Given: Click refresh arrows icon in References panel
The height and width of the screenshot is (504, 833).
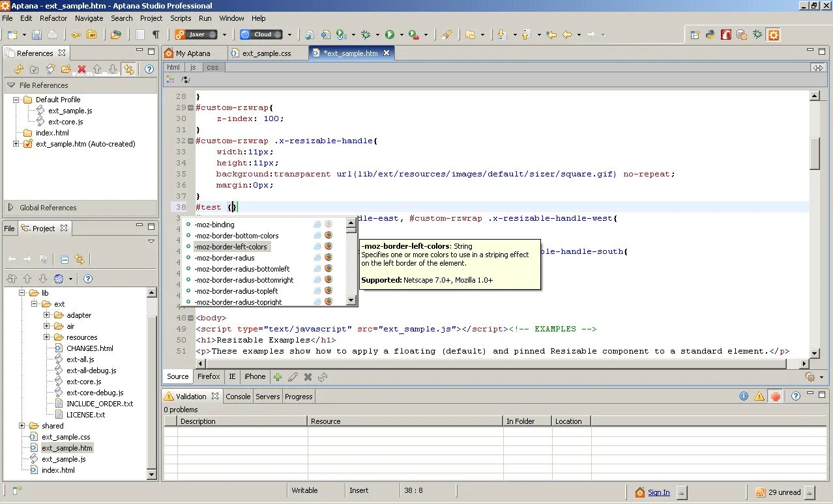Looking at the screenshot, I should [x=19, y=69].
